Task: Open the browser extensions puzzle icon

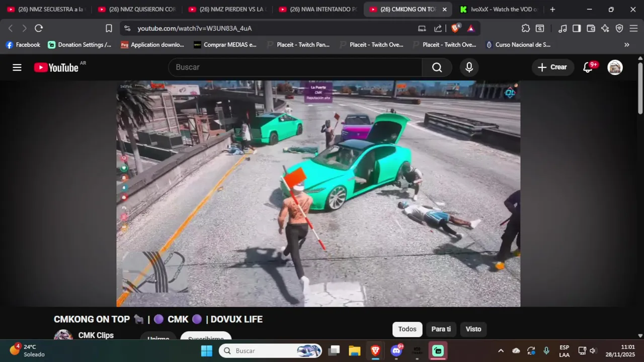Action: coord(526,28)
